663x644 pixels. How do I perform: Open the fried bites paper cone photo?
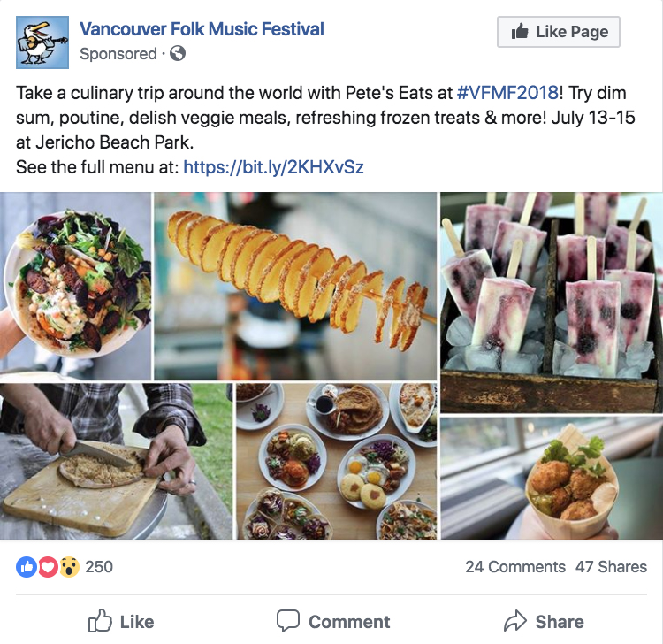pyautogui.click(x=552, y=479)
